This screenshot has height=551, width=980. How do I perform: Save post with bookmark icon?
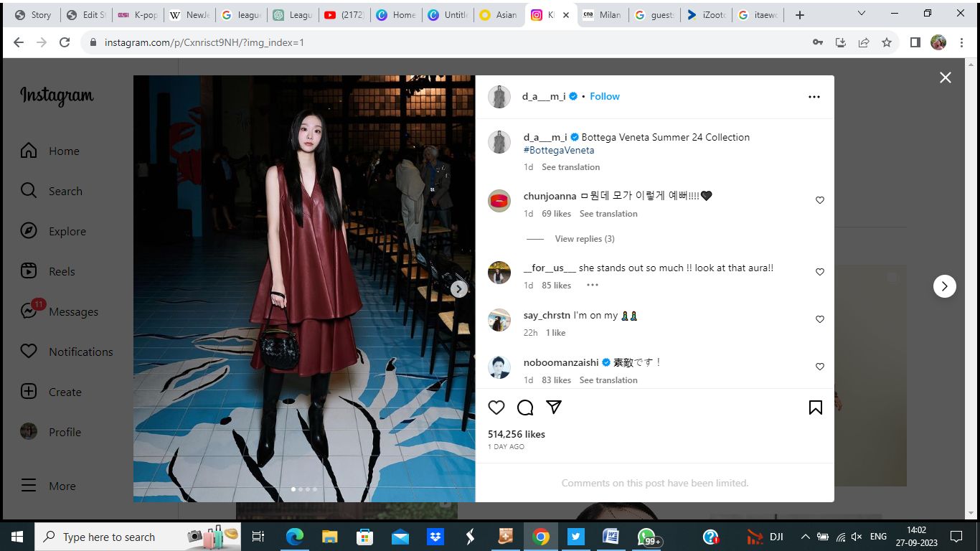click(815, 408)
